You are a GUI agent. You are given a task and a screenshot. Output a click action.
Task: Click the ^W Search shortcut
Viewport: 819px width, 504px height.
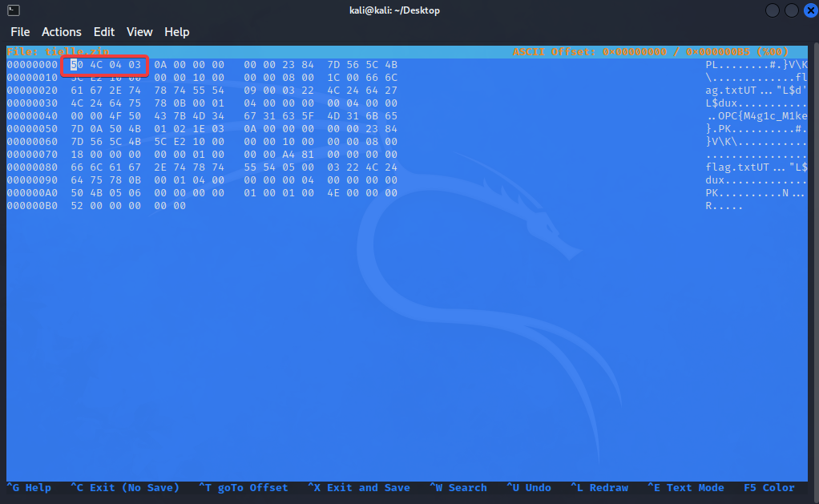tap(458, 487)
